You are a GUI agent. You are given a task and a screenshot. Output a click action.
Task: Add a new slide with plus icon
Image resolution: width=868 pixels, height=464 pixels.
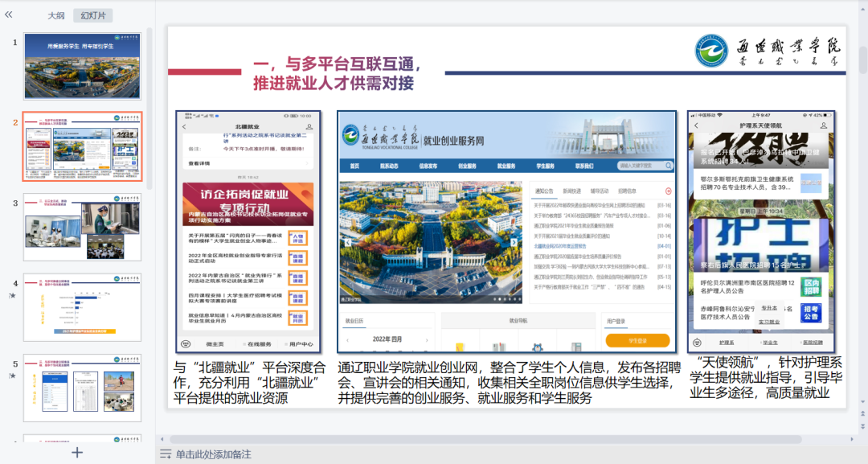tap(77, 453)
